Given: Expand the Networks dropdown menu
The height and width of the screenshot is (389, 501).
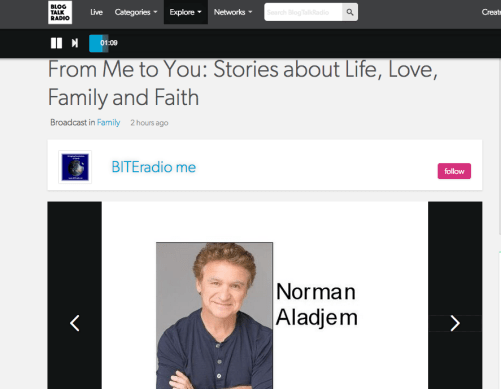Looking at the screenshot, I should coord(233,12).
